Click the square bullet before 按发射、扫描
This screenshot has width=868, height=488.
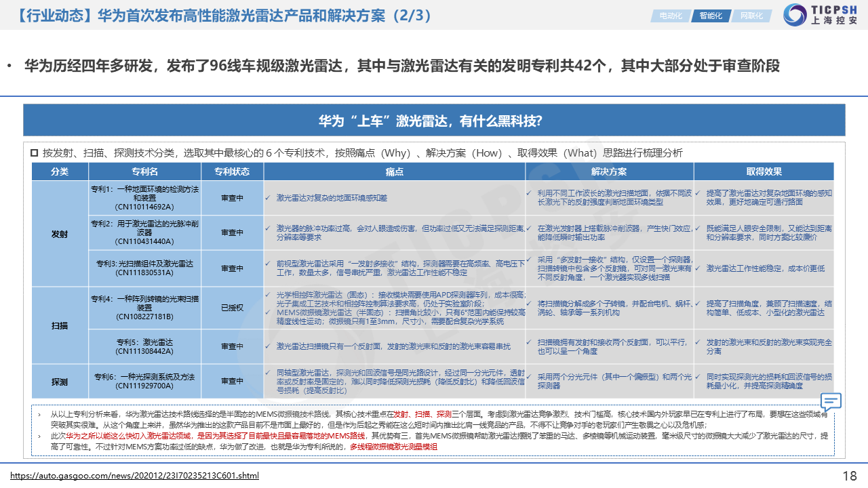(34, 153)
